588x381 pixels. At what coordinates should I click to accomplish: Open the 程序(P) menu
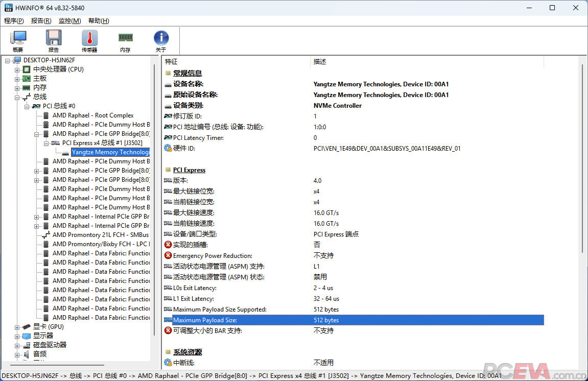pos(14,21)
